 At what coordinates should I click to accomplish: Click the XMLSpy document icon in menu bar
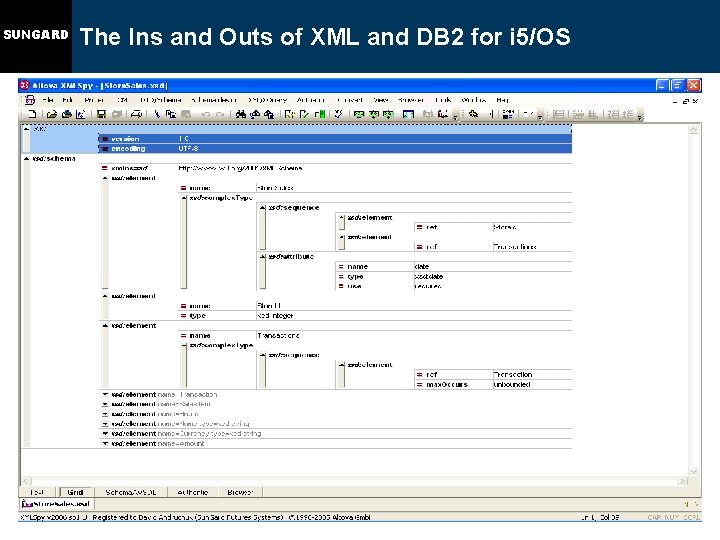(x=30, y=100)
